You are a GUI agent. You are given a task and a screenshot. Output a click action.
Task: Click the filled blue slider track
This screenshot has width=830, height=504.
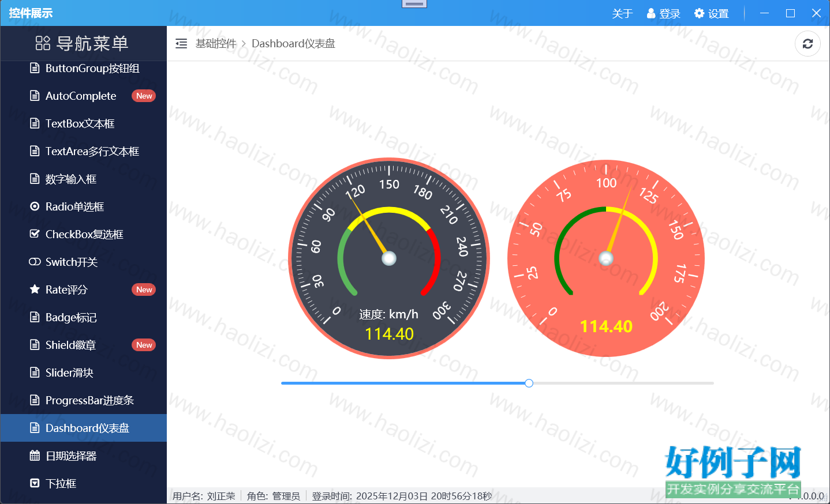[x=403, y=383]
